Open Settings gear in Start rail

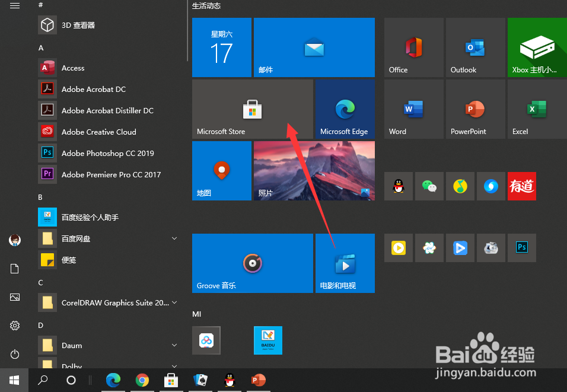[x=14, y=326]
